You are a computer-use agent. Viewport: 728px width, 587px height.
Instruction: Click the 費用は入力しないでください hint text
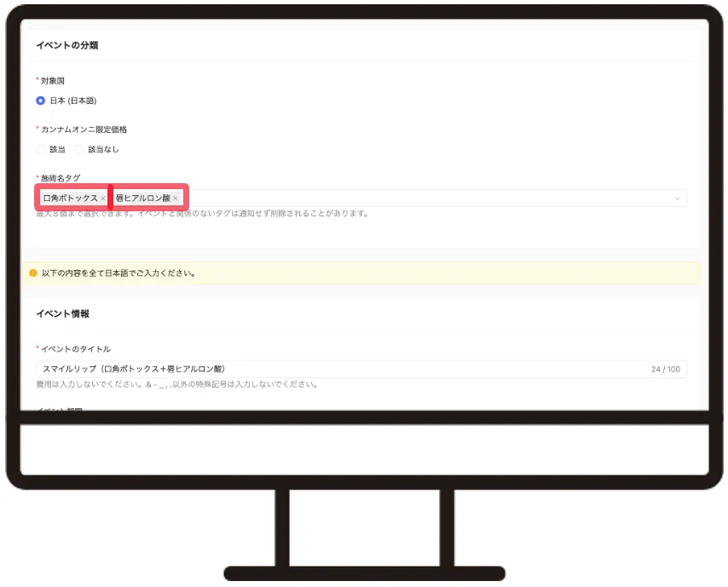click(x=177, y=384)
